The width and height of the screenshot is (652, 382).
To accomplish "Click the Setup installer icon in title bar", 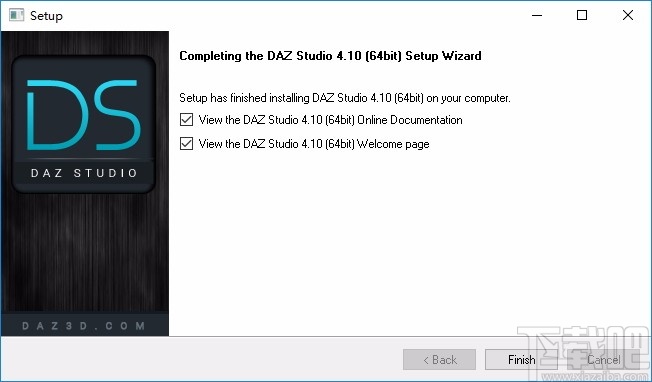I will (16, 15).
